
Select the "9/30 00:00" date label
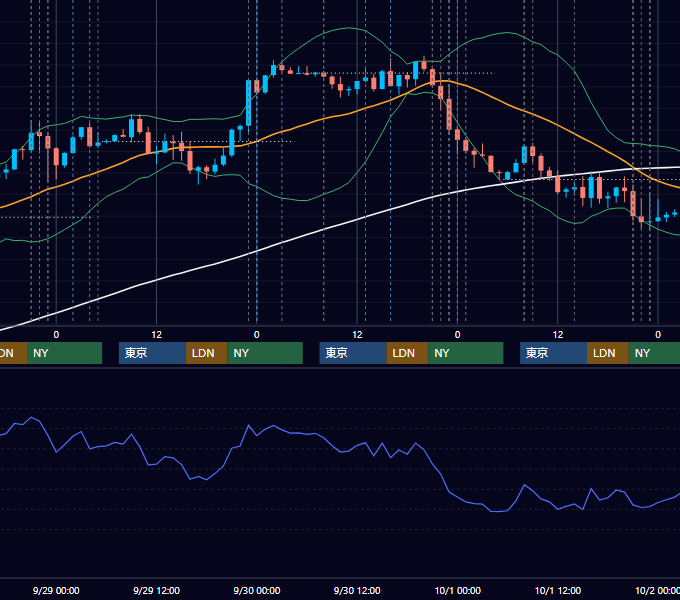coord(257,590)
